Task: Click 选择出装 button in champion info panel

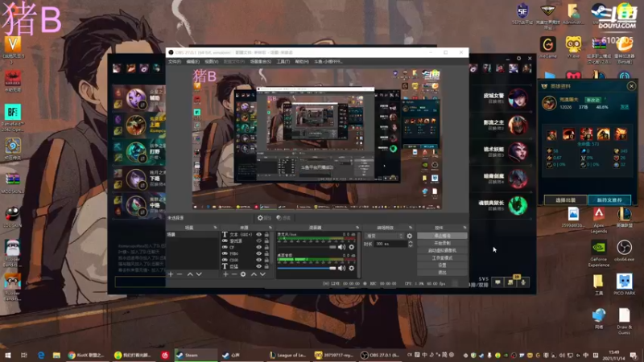Action: [565, 200]
